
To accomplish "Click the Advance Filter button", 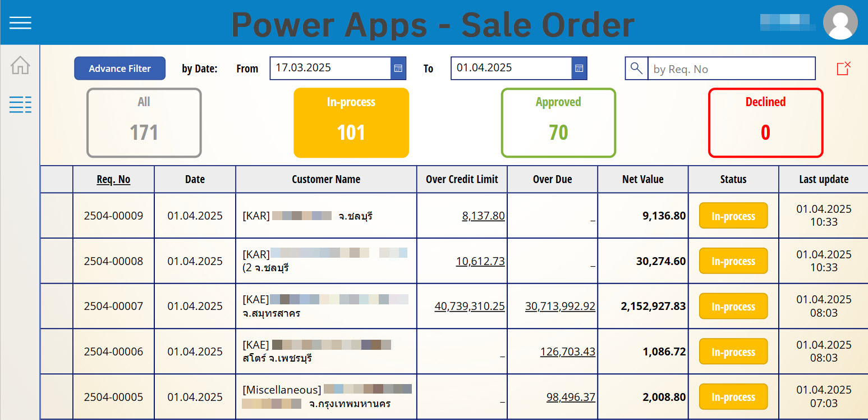I will tap(120, 69).
